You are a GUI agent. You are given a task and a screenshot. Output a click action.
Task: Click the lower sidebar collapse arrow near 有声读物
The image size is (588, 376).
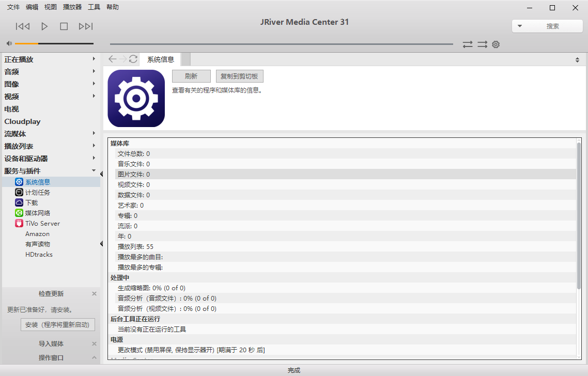pos(102,244)
